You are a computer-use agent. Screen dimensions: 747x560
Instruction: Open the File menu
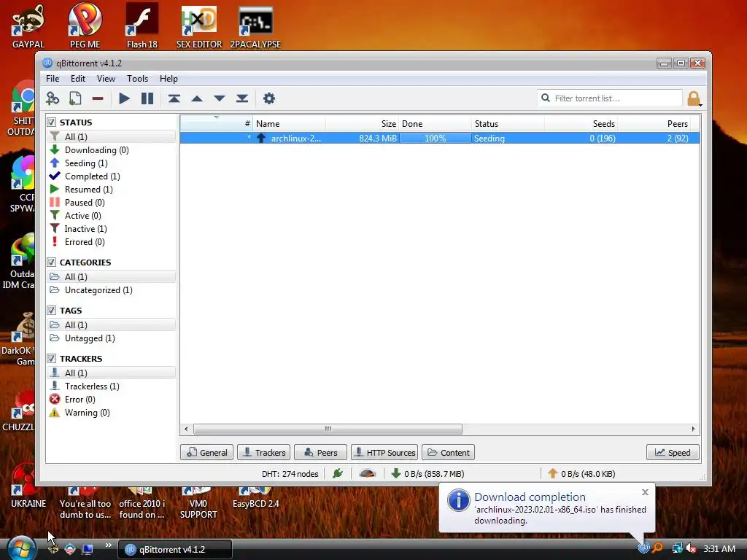click(53, 79)
